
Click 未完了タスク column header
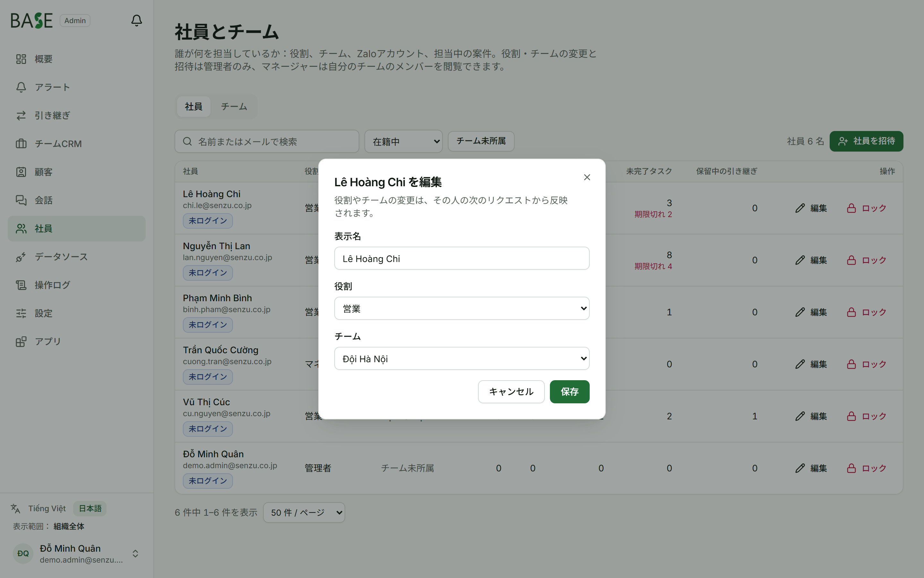(649, 171)
